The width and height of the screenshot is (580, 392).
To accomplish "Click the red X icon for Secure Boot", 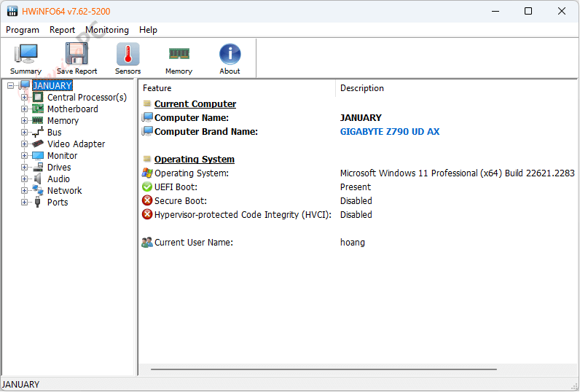I will pyautogui.click(x=147, y=200).
